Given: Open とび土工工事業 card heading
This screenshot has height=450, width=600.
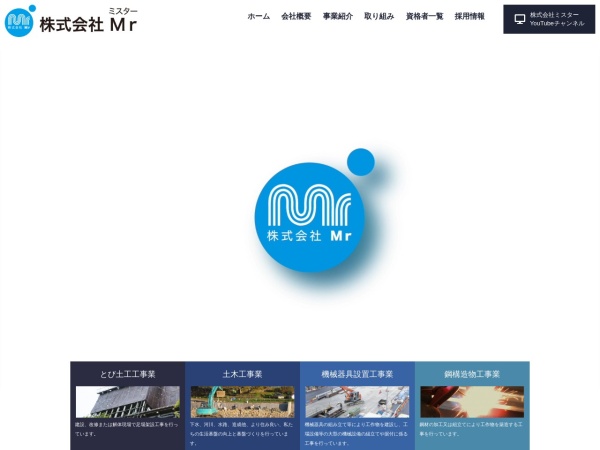Looking at the screenshot, I should click(128, 374).
